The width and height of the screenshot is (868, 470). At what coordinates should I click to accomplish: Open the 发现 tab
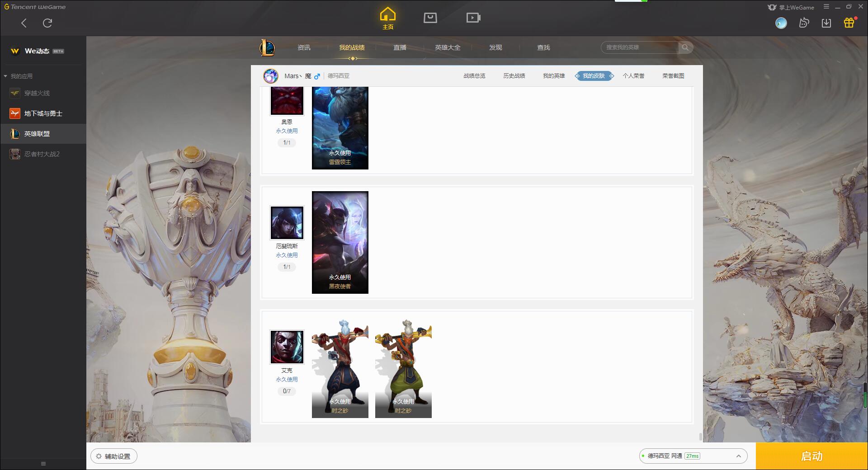495,47
